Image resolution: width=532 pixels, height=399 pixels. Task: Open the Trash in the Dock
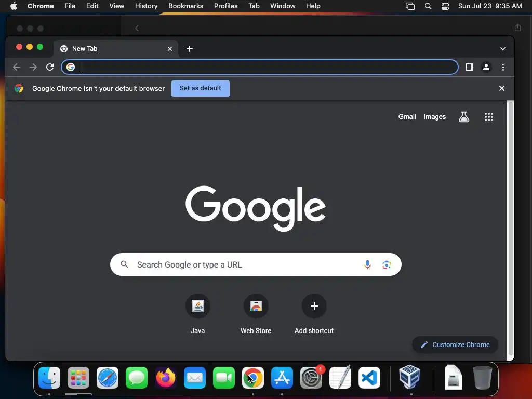[483, 377]
